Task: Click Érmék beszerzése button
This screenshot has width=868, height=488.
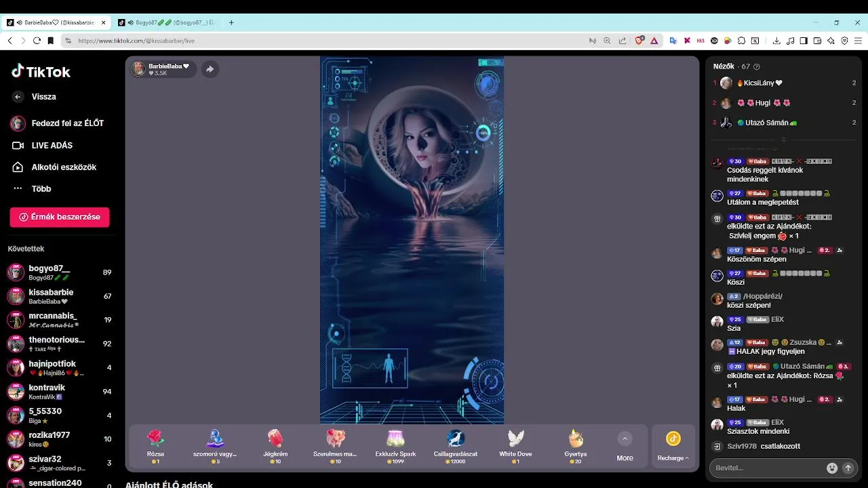Action: point(60,217)
